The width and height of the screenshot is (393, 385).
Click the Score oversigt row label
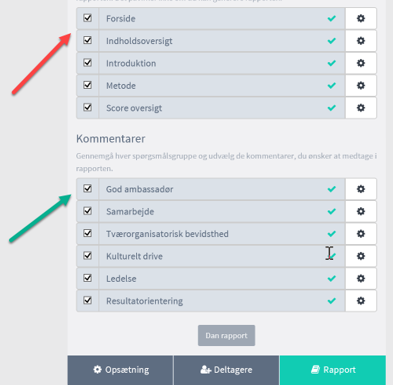(x=134, y=108)
